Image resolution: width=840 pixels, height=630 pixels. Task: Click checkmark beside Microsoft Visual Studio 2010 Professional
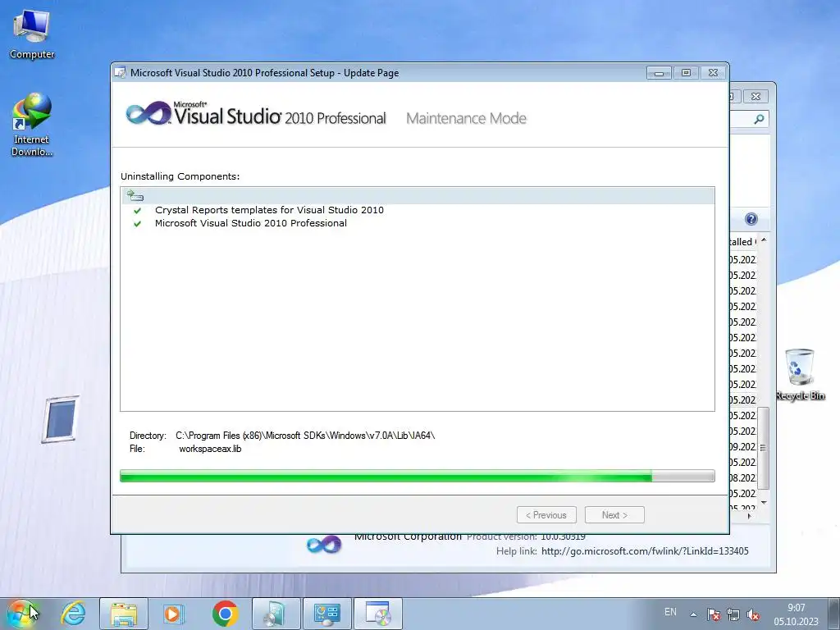138,224
